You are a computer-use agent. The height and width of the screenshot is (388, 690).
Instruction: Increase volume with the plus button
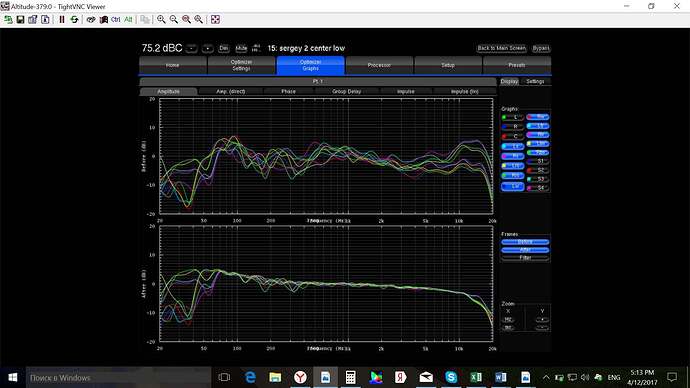pos(208,48)
